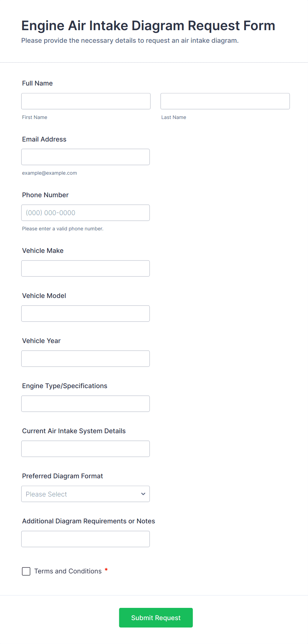Screen dimensions: 308x644
Task: Click the Email Address label
Action: (x=44, y=139)
